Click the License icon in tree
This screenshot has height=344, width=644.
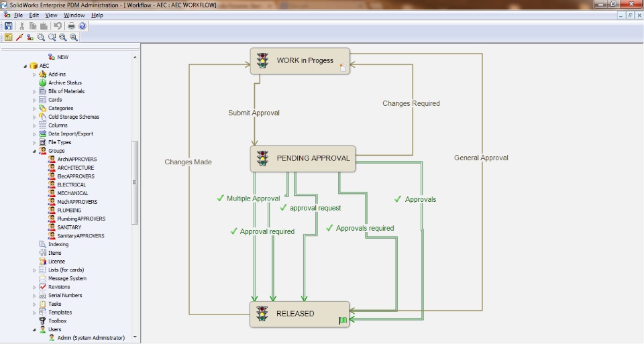pos(42,261)
